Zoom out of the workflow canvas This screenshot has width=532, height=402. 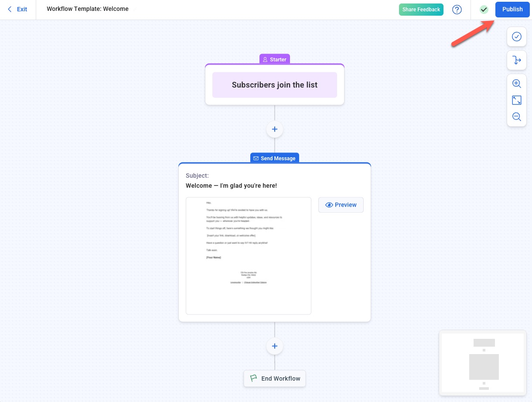[516, 117]
